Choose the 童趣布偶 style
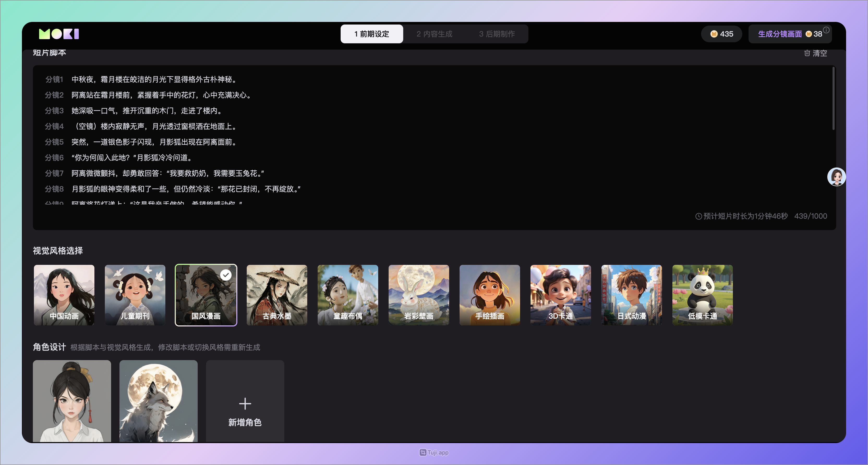868x465 pixels. pos(348,295)
